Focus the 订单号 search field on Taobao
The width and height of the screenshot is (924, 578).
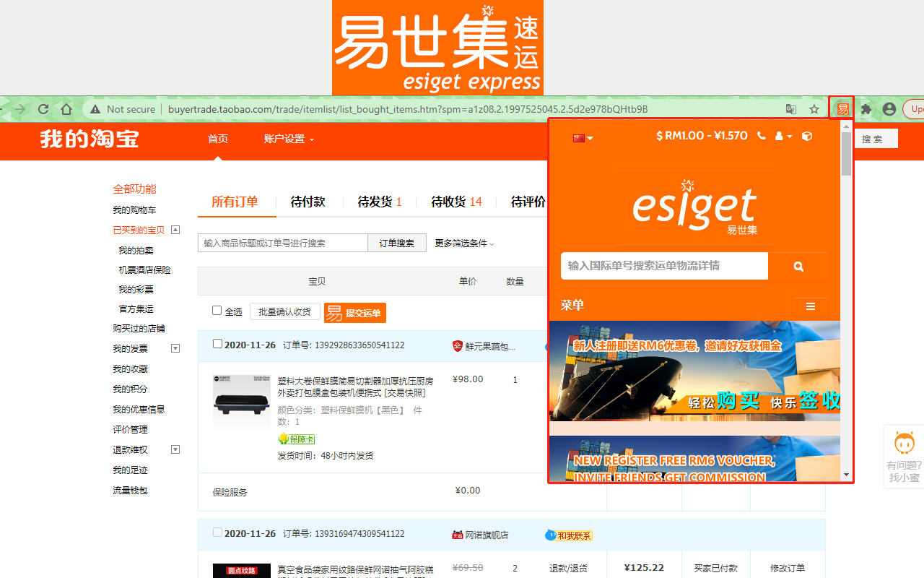[283, 243]
